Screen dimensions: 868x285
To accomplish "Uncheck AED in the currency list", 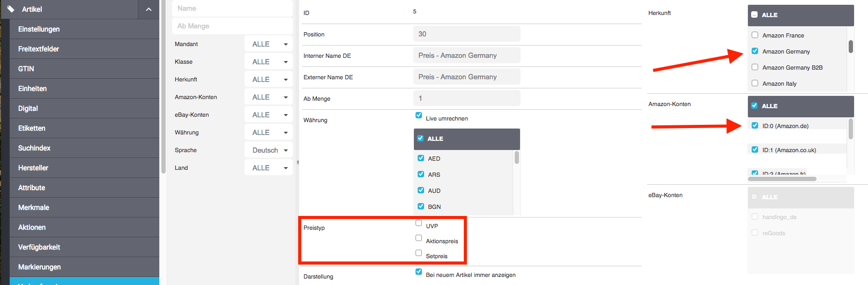I will [421, 158].
